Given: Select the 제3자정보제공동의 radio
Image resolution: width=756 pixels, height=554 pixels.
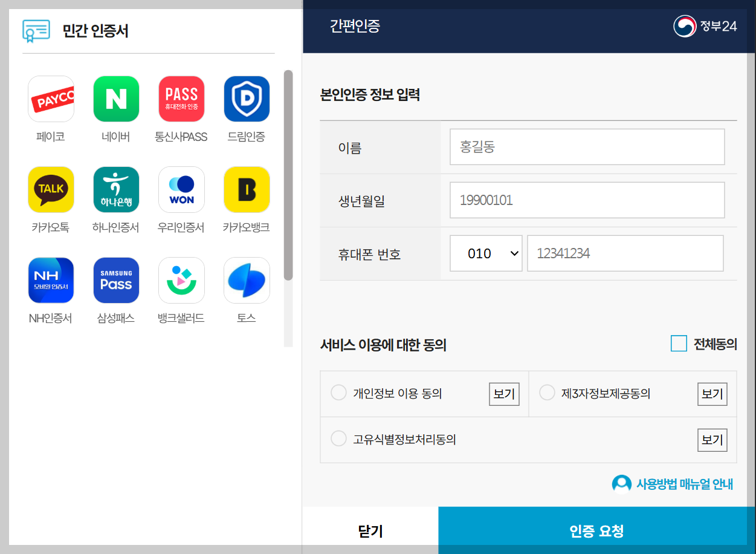Looking at the screenshot, I should tap(547, 393).
